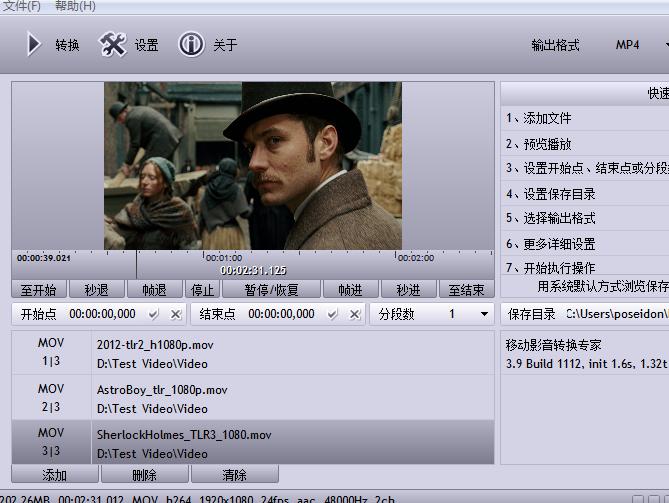This screenshot has width=669, height=503.
Task: Open the MP4 output format dropdown
Action: click(640, 45)
